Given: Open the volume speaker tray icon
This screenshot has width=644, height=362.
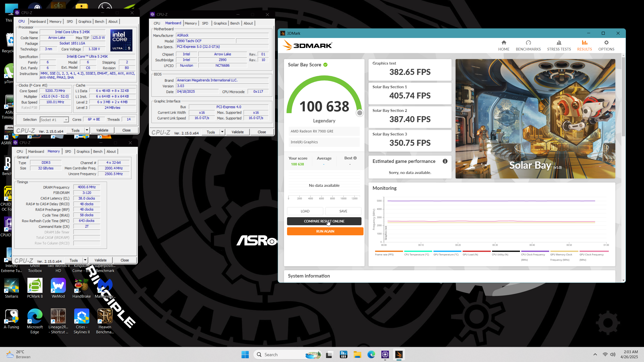Looking at the screenshot, I should (613, 354).
